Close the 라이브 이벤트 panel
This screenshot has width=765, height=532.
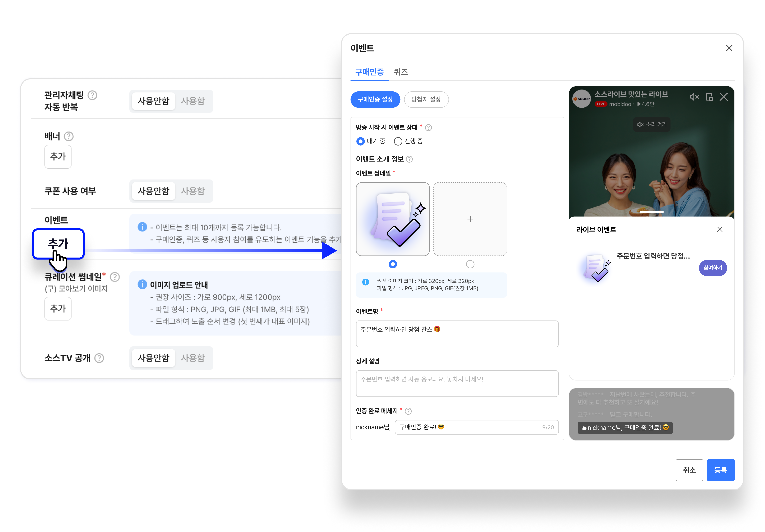coord(719,229)
